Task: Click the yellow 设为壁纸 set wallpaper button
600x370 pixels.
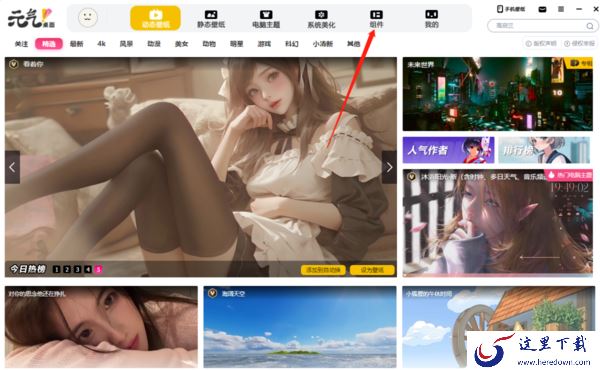Action: (372, 270)
